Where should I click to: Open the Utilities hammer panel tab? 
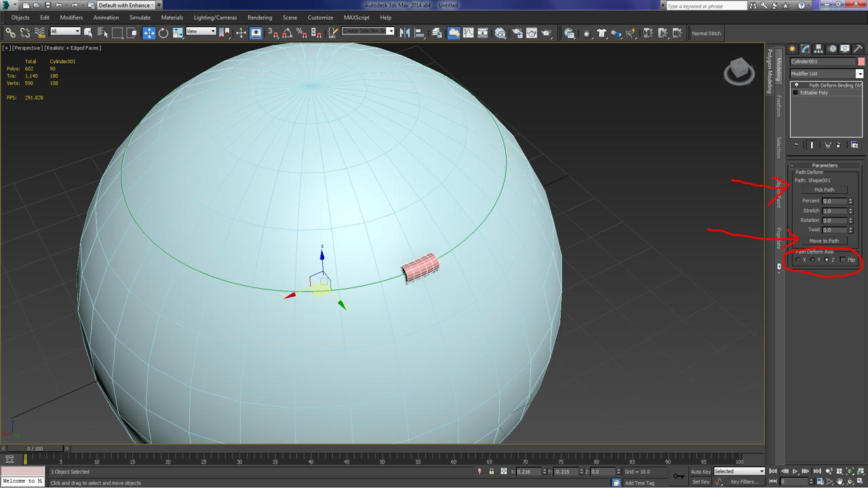[x=859, y=49]
